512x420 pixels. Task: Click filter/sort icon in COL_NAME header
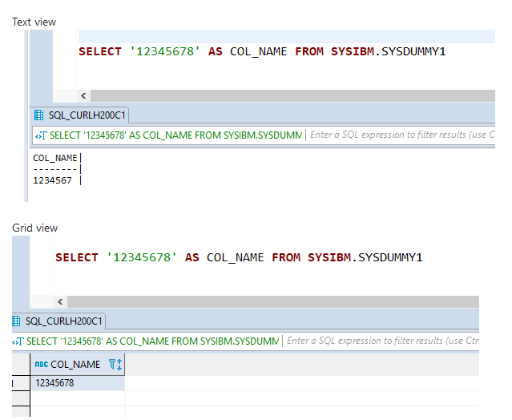click(x=115, y=364)
